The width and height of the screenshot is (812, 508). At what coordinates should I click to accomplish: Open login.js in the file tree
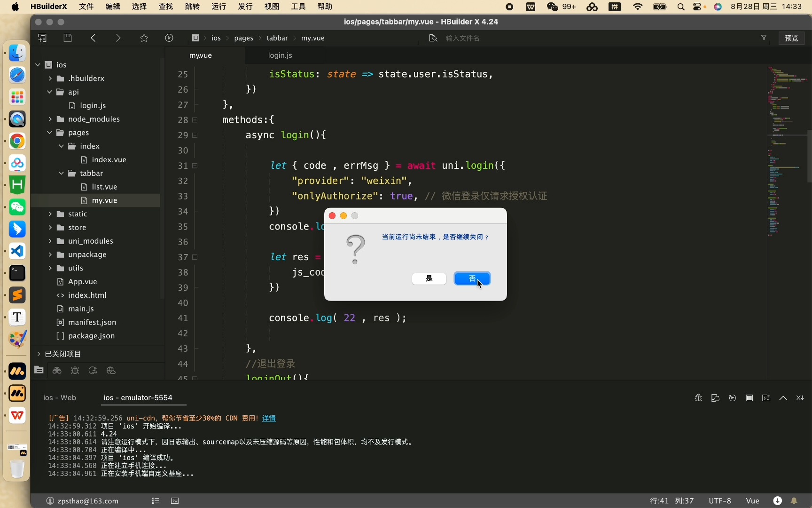click(93, 105)
